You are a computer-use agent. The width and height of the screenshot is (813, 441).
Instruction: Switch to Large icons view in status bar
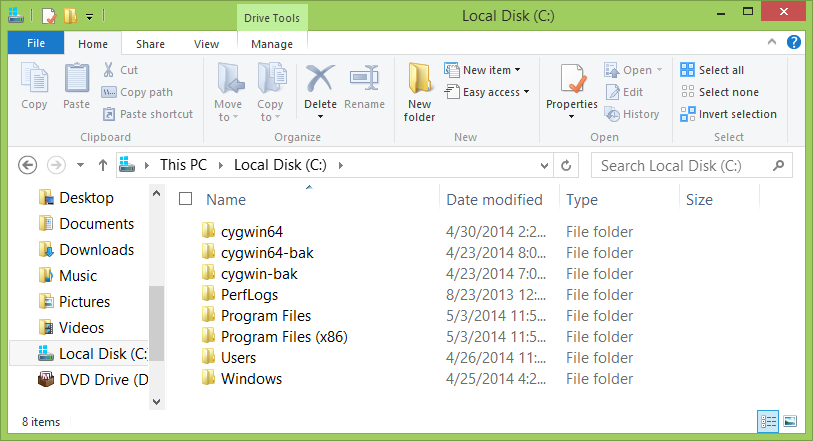point(790,421)
